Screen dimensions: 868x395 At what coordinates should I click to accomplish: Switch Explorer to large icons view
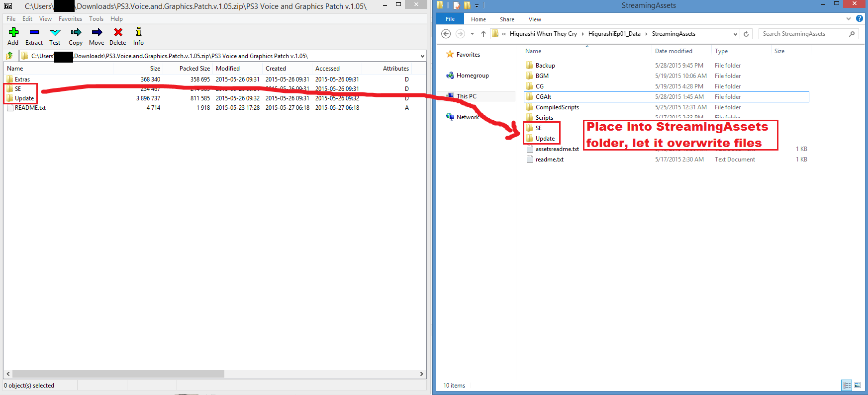[858, 385]
